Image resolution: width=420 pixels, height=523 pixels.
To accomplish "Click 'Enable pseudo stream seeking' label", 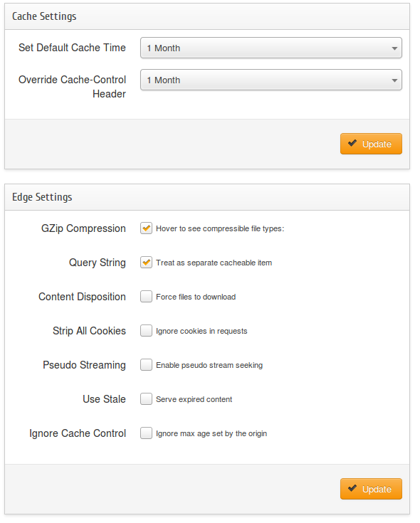I will click(x=209, y=365).
